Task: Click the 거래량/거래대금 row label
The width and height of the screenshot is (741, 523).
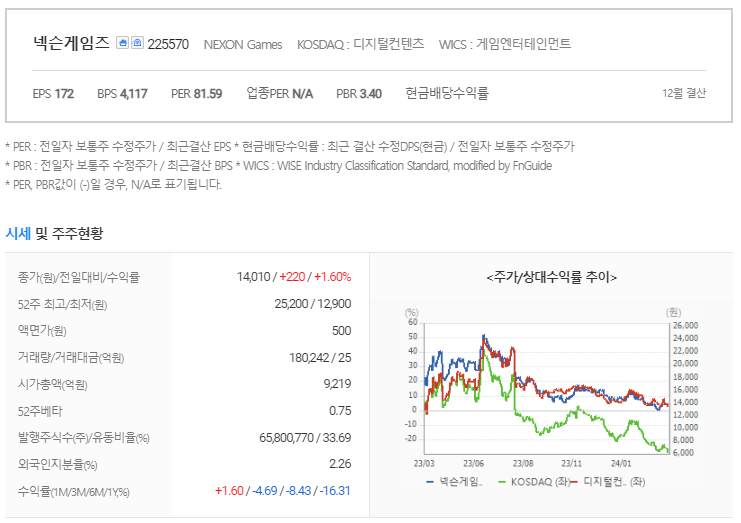Action: coord(71,358)
